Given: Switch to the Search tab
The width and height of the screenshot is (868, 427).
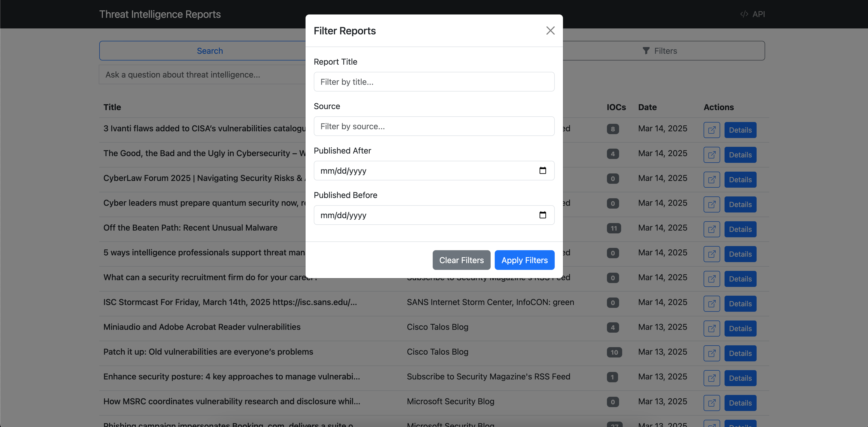Looking at the screenshot, I should 210,51.
